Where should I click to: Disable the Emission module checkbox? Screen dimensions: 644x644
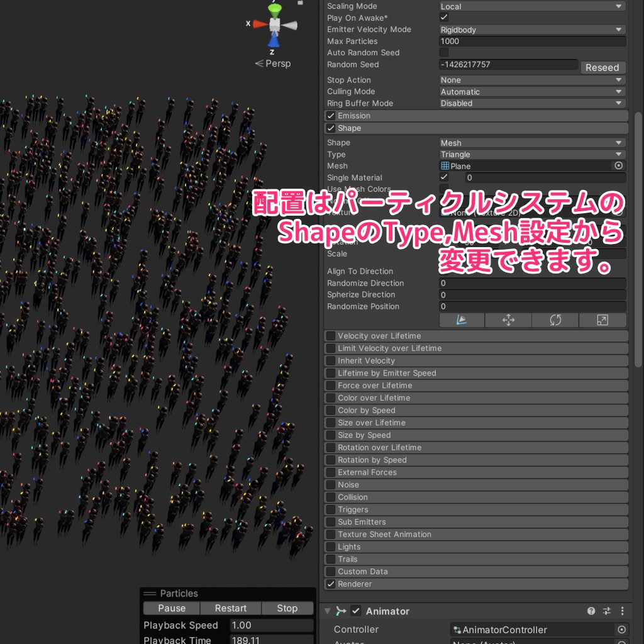coord(330,115)
